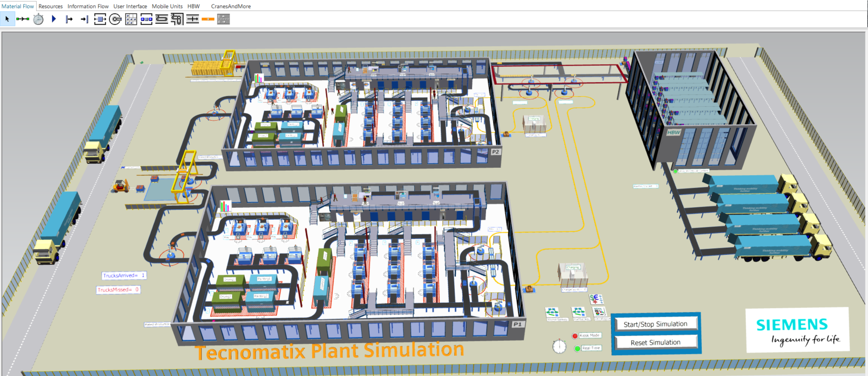The image size is (868, 376).
Task: Switch to the Resources tab
Action: (x=50, y=6)
